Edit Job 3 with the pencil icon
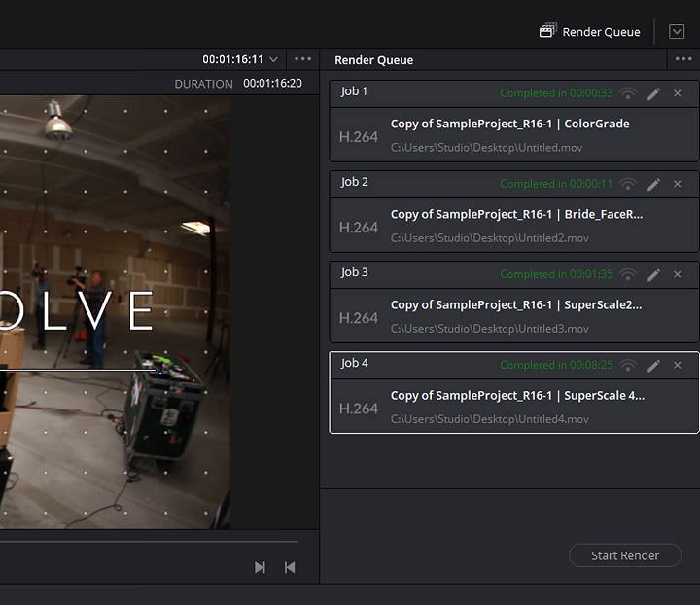The width and height of the screenshot is (700, 605). tap(653, 274)
